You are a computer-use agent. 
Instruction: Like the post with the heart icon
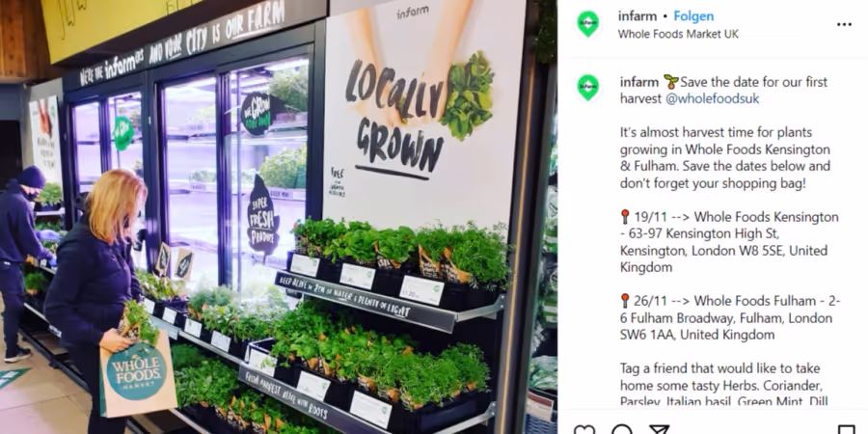[584, 429]
